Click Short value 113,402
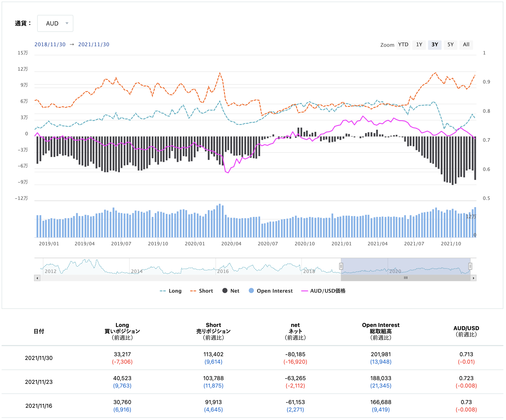This screenshot has height=420, width=506. click(x=213, y=354)
